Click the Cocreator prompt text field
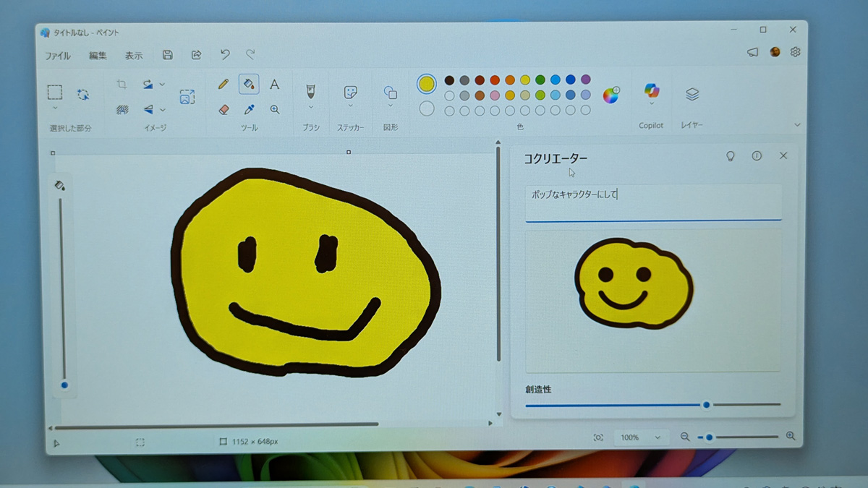This screenshot has width=868, height=488. pos(654,202)
